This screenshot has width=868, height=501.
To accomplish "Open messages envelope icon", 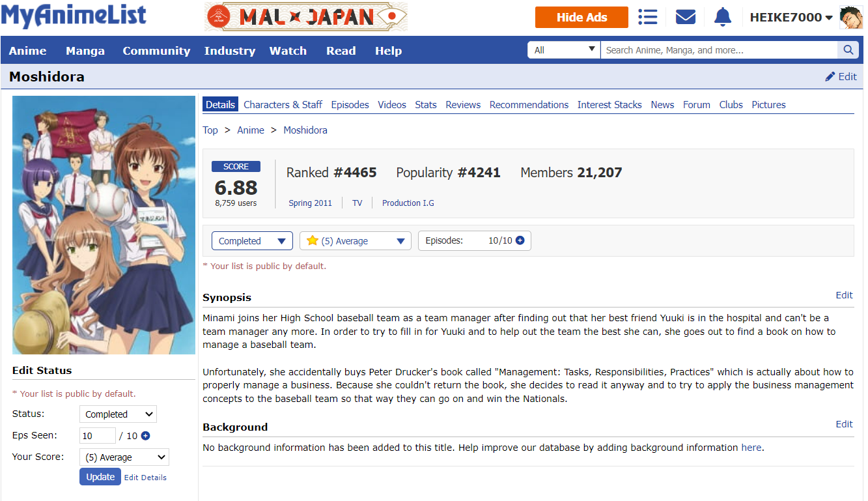I will 686,17.
